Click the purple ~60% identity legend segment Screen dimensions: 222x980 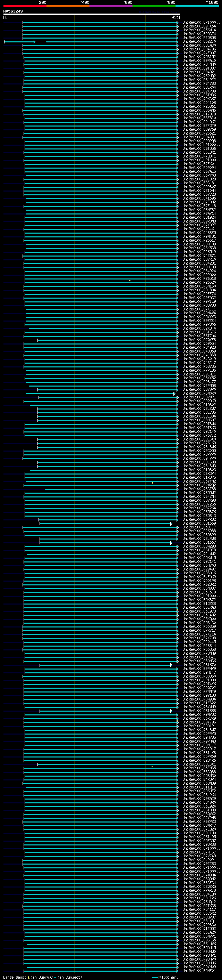point(111,6)
